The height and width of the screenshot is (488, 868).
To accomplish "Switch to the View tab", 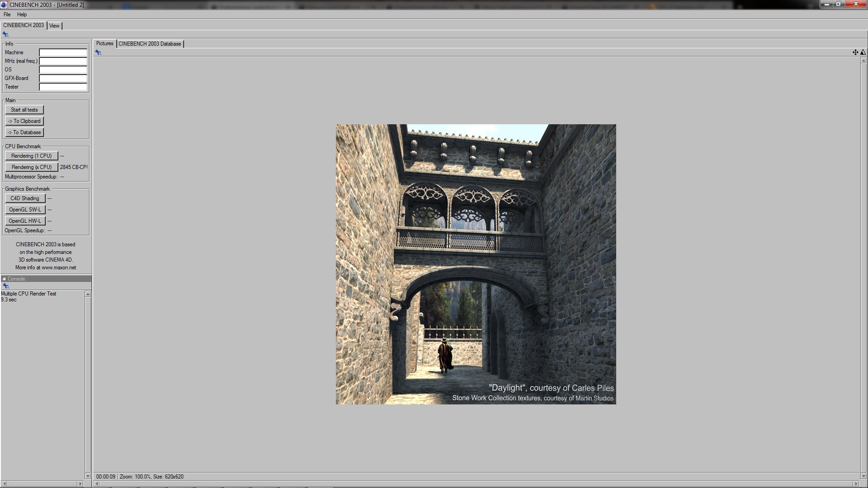I will (54, 26).
